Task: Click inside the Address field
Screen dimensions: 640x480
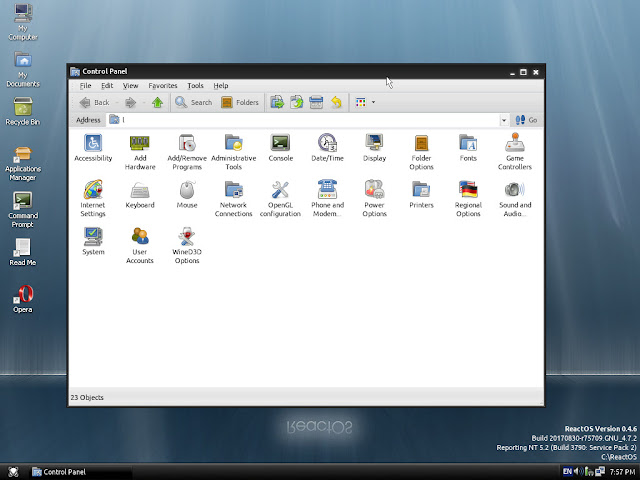Action: click(x=304, y=120)
